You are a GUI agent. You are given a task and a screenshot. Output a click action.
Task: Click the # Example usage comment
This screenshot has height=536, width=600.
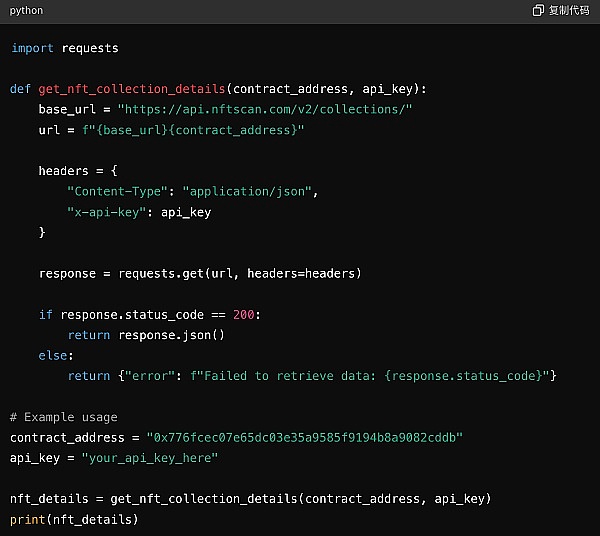tap(64, 417)
